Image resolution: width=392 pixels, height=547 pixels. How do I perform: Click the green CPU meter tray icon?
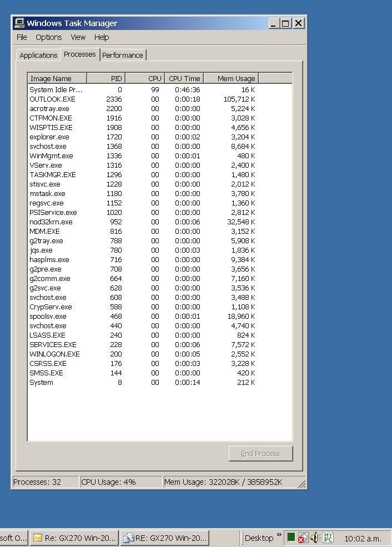click(291, 537)
